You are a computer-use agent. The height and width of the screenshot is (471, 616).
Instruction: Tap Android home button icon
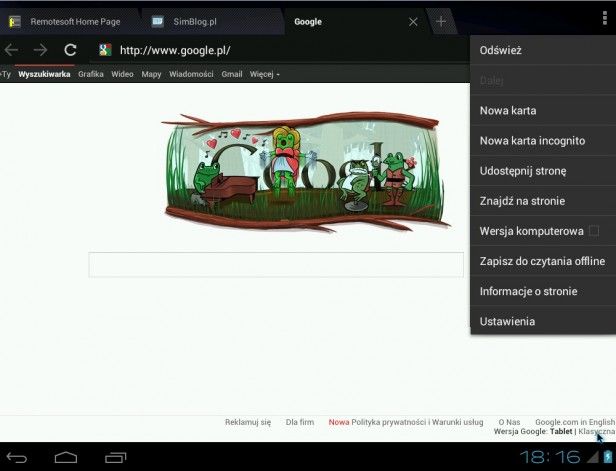click(x=66, y=457)
